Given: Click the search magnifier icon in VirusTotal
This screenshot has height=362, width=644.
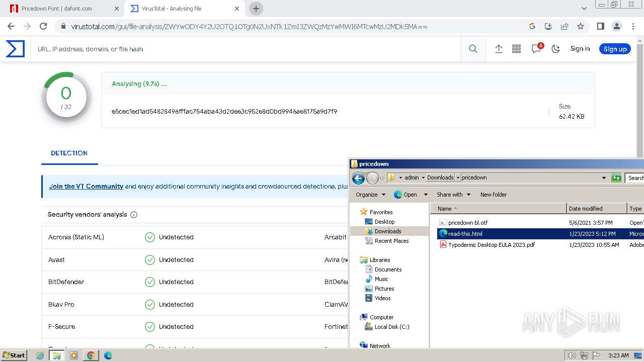Looking at the screenshot, I should click(473, 49).
